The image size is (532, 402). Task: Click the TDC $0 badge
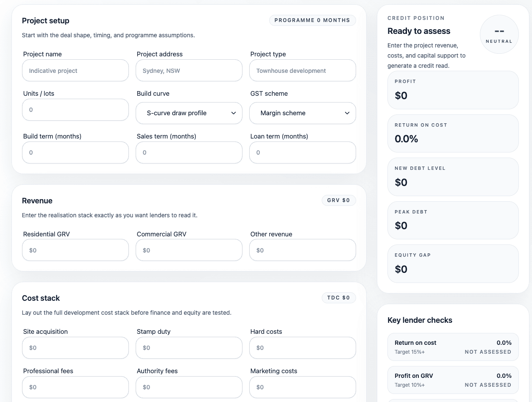pos(339,298)
